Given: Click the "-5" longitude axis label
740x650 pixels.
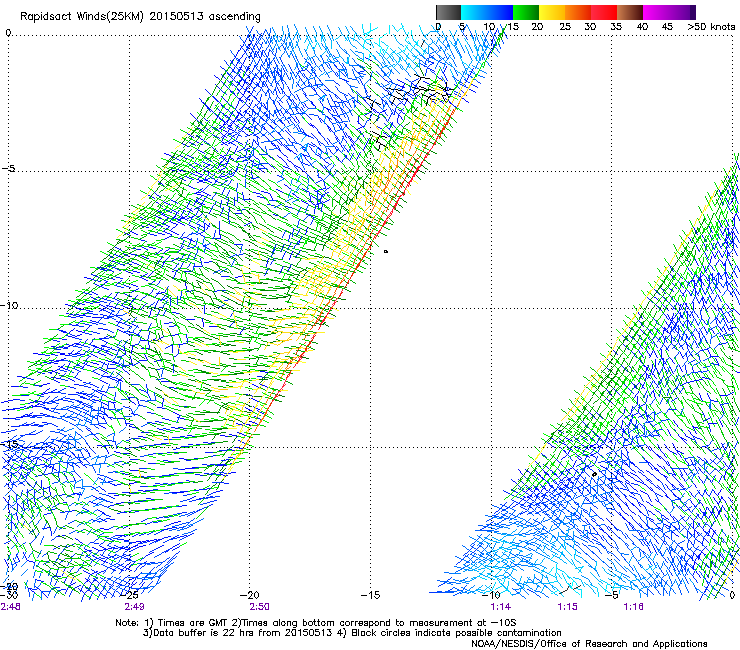Looking at the screenshot, I should pos(612,595).
